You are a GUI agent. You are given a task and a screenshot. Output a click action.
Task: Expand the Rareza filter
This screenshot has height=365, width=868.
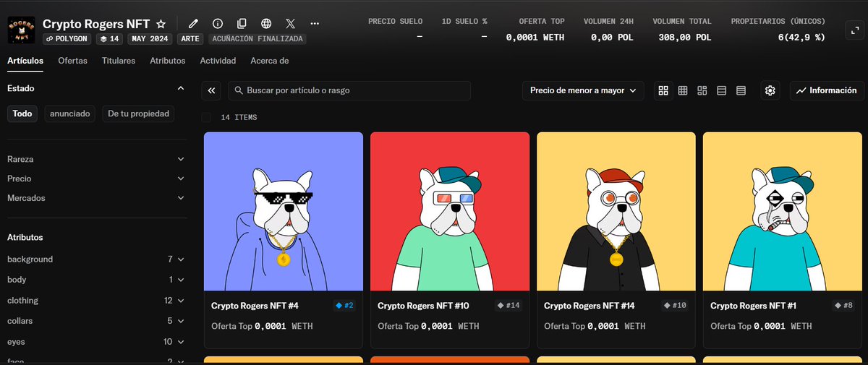(95, 159)
